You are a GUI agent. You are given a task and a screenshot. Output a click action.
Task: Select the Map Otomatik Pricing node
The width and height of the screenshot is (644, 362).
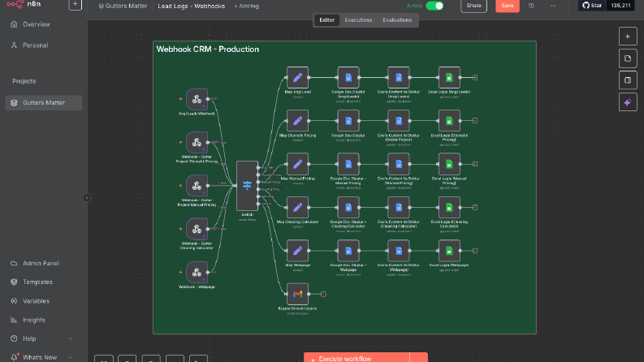click(297, 121)
